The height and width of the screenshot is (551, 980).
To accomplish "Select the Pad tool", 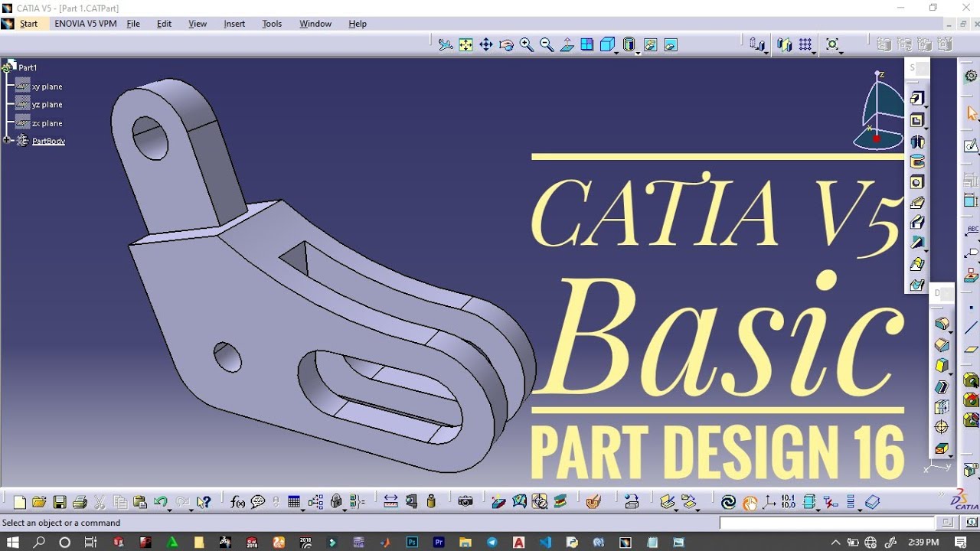I will 916,98.
